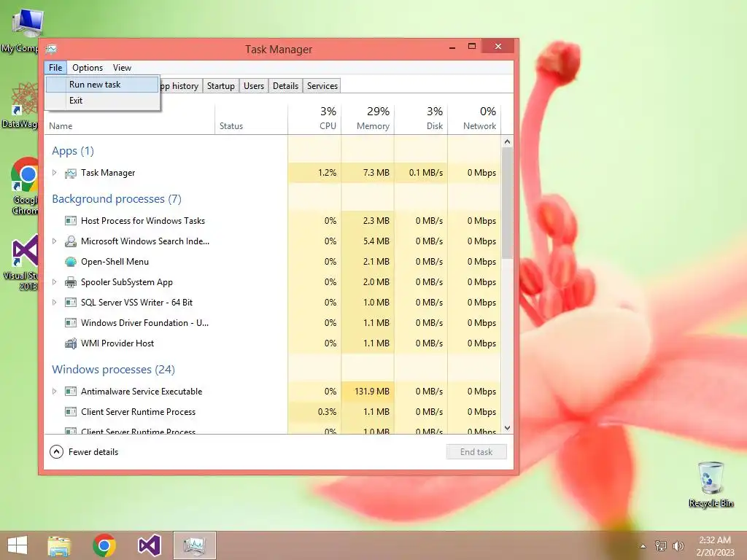Click the Antimalware Service Executable icon
747x560 pixels.
coord(71,392)
